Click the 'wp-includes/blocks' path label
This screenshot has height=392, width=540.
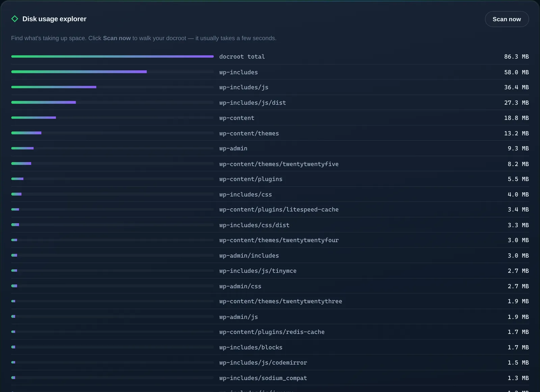[x=251, y=347]
